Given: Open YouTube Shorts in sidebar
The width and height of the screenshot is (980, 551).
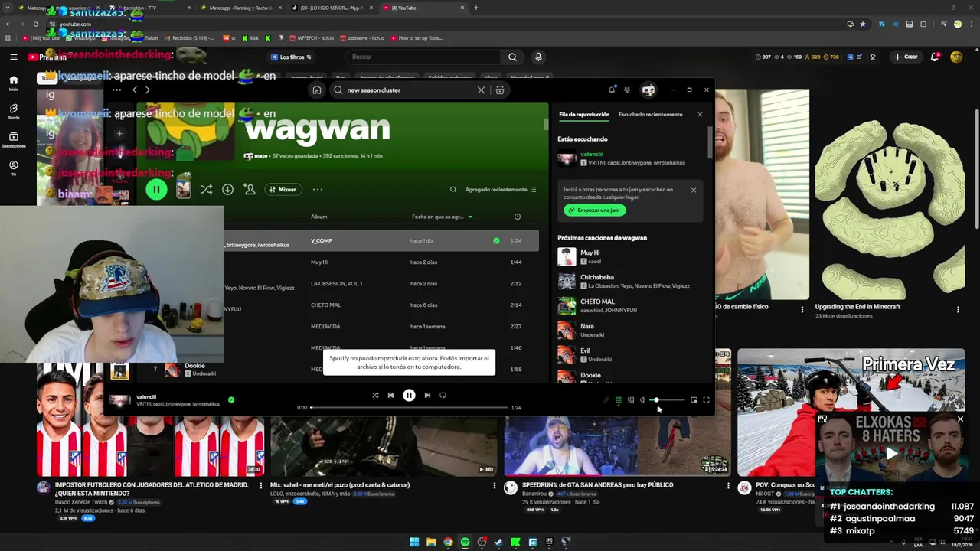Looking at the screenshot, I should tap(13, 112).
